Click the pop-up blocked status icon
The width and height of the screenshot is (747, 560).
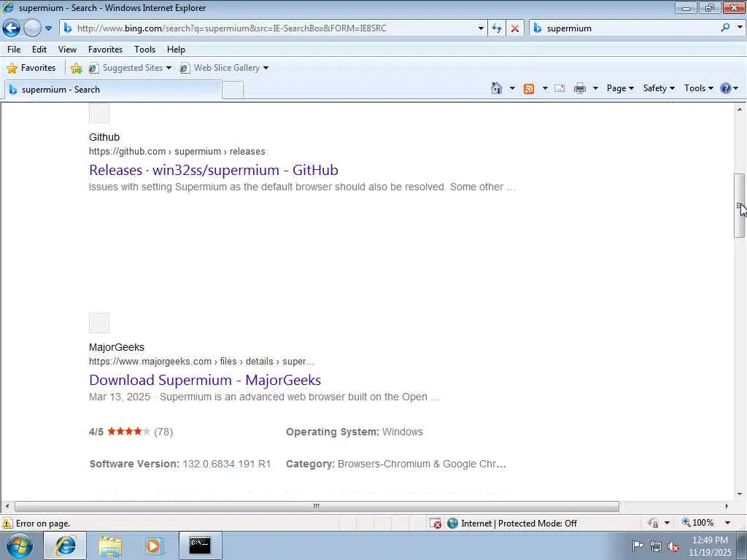click(436, 524)
